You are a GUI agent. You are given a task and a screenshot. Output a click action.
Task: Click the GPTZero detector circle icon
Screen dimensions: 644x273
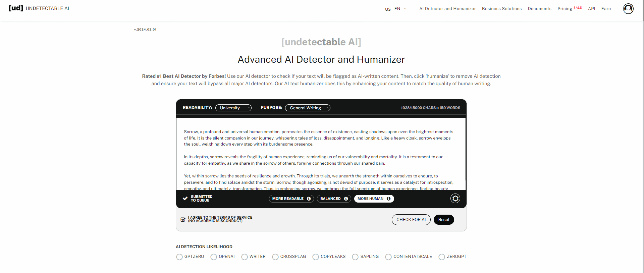pos(179,257)
